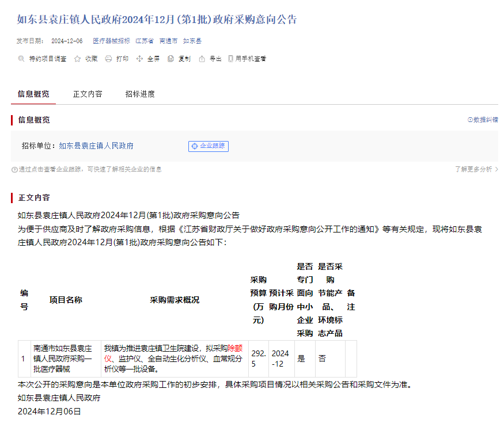The width and height of the screenshot is (504, 423).
Task: Click the 复制 copy icon
Action: (170, 59)
